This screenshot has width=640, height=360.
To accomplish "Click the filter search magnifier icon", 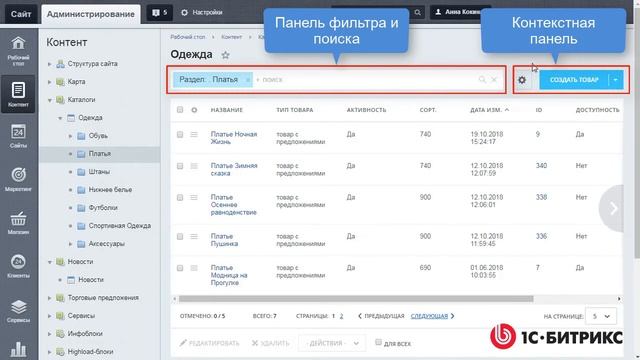I will (x=482, y=80).
